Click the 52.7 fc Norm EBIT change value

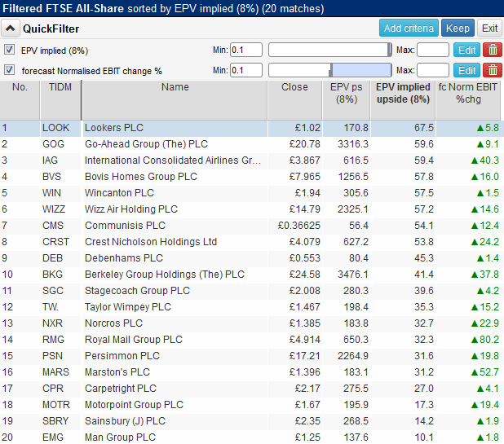(468, 372)
